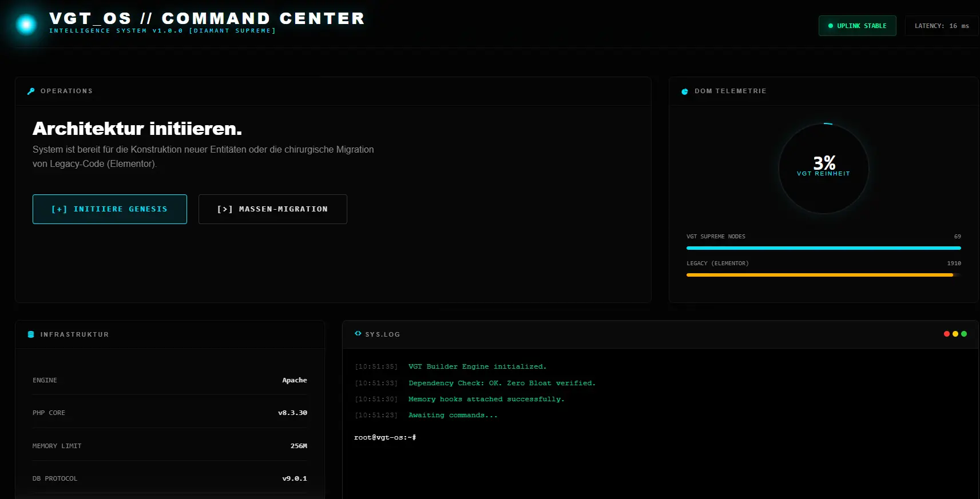Click the DOM Telemetrie pie icon
This screenshot has width=980, height=499.
point(685,91)
